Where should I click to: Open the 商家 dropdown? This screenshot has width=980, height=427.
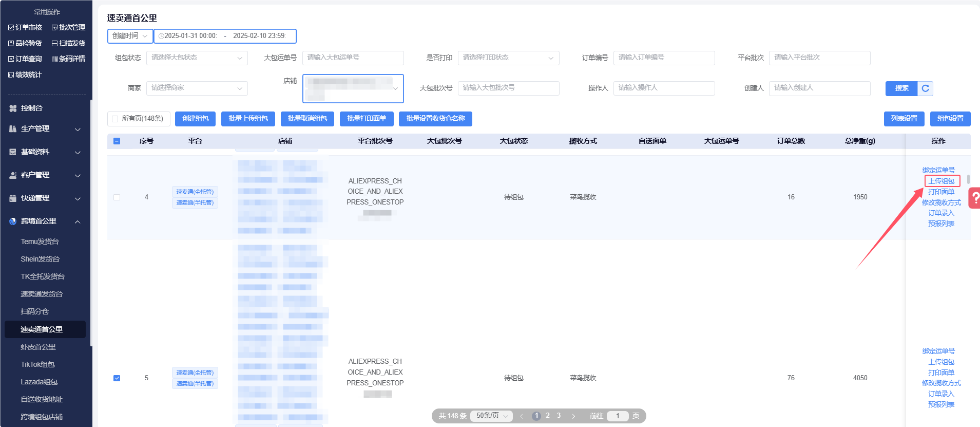(x=197, y=88)
